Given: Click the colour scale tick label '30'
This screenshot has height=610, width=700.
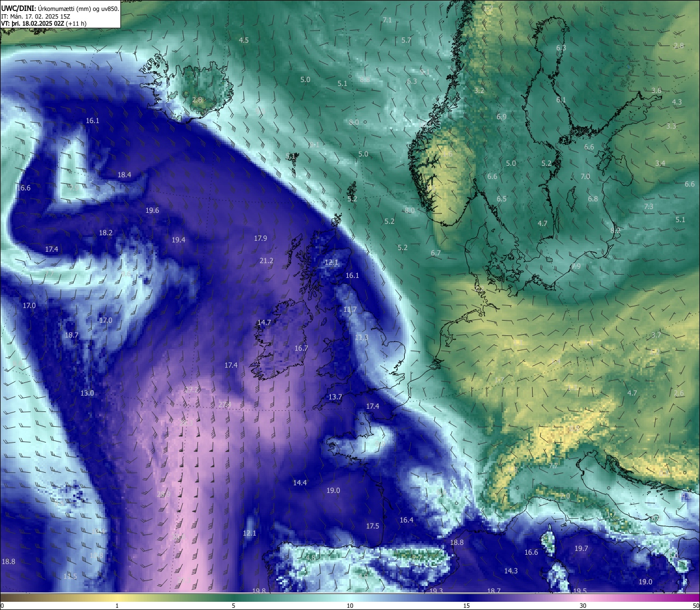Looking at the screenshot, I should click(x=583, y=606).
